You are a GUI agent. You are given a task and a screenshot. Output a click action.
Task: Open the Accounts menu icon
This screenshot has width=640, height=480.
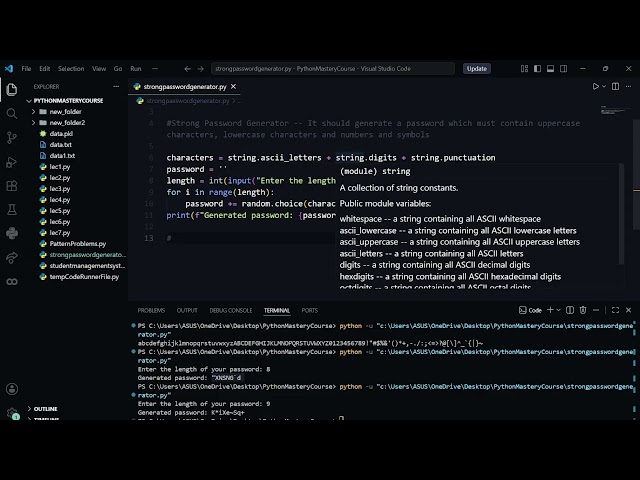(12, 389)
